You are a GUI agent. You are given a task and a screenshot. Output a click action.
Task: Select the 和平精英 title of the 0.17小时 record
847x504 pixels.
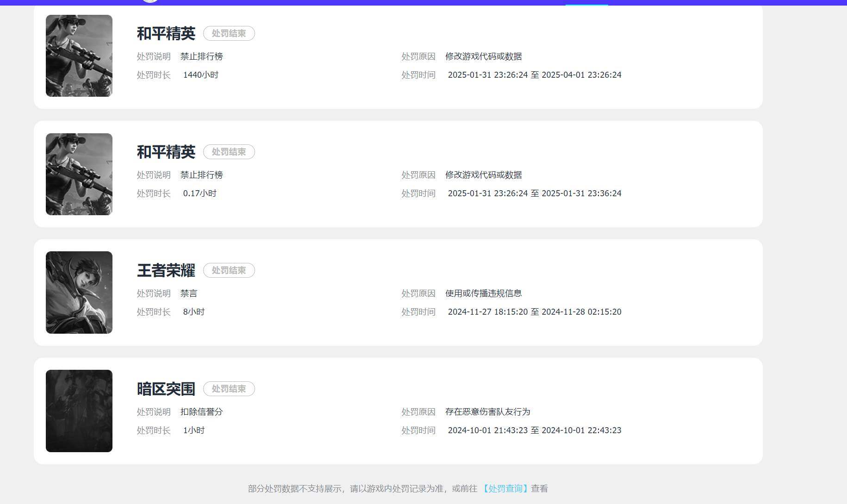(x=166, y=152)
